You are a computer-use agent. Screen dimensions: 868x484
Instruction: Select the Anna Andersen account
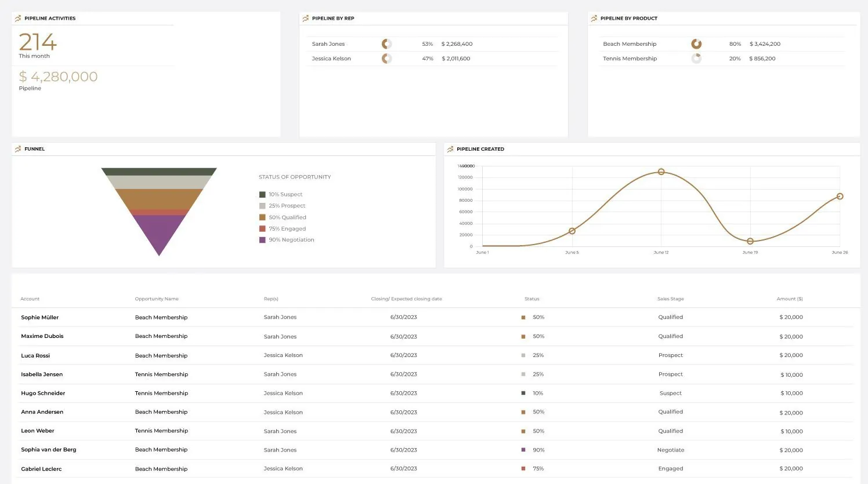point(42,412)
